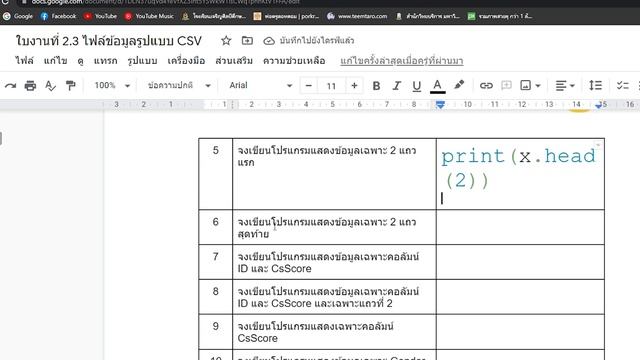Click the print(x.head(2)) code text
640x360 pixels.
[x=518, y=168]
